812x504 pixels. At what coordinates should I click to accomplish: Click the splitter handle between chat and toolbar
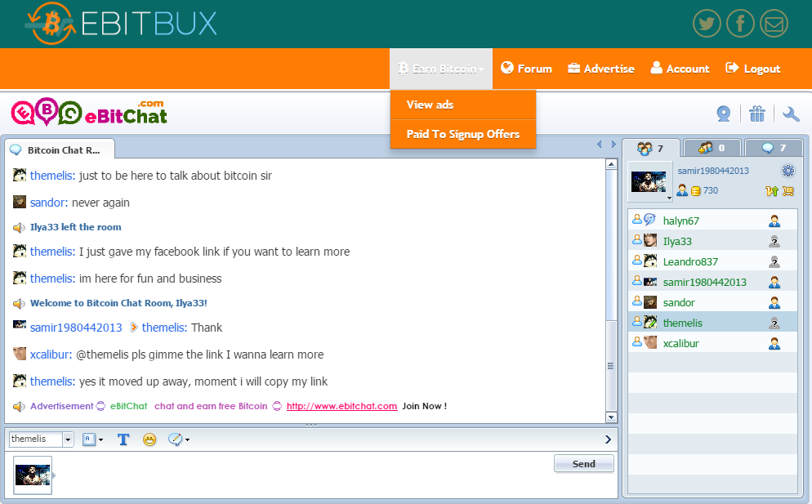point(311,426)
